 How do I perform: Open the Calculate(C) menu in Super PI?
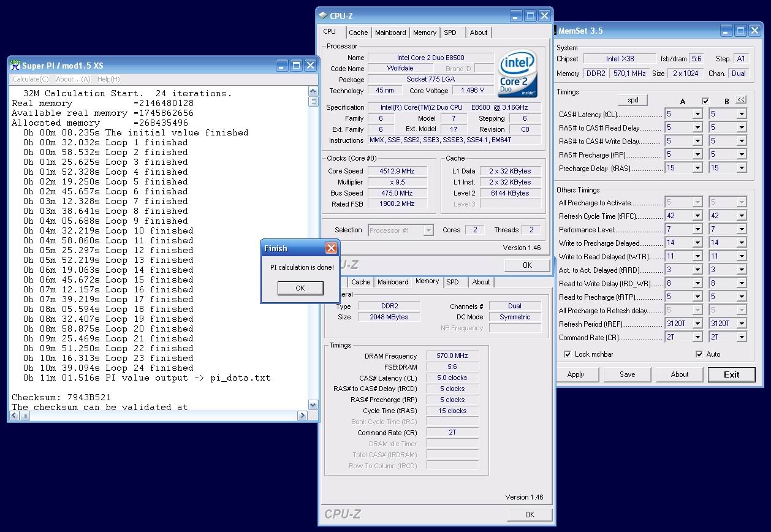point(31,79)
